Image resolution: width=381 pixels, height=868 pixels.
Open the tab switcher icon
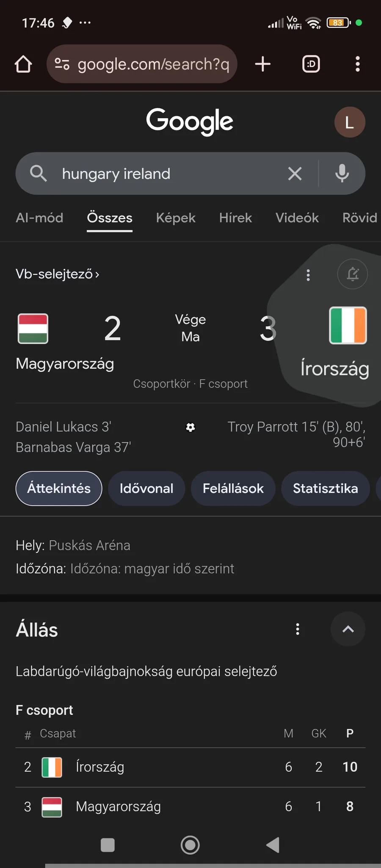[311, 64]
